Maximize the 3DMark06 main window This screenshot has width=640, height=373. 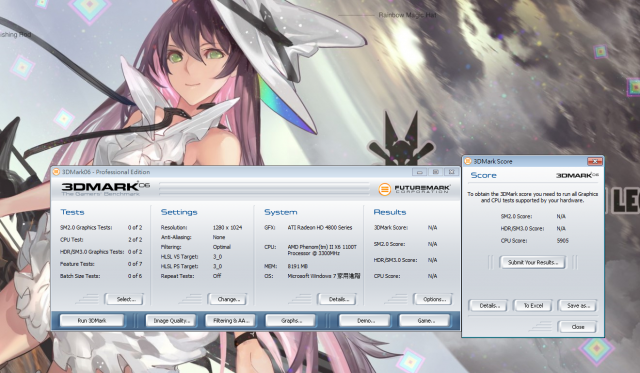coord(436,172)
